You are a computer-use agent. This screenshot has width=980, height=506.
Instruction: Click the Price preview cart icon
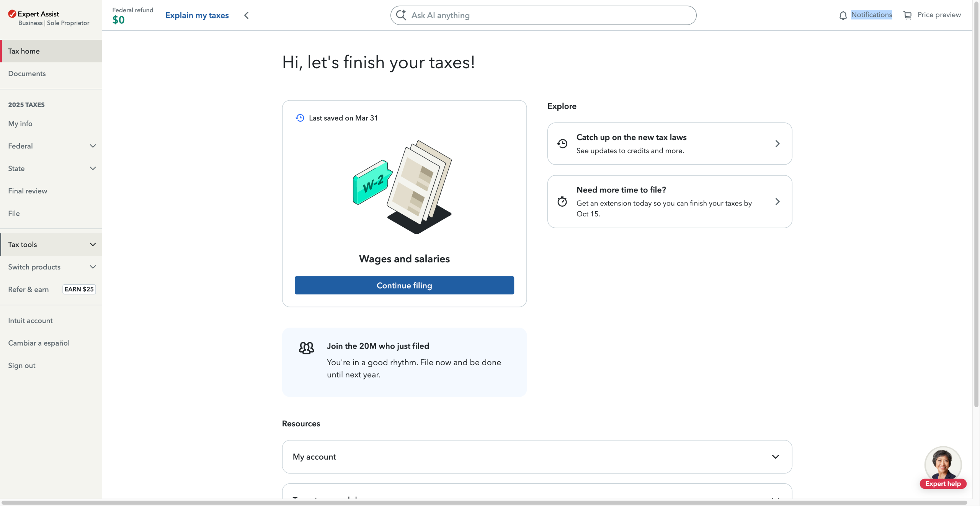point(907,15)
